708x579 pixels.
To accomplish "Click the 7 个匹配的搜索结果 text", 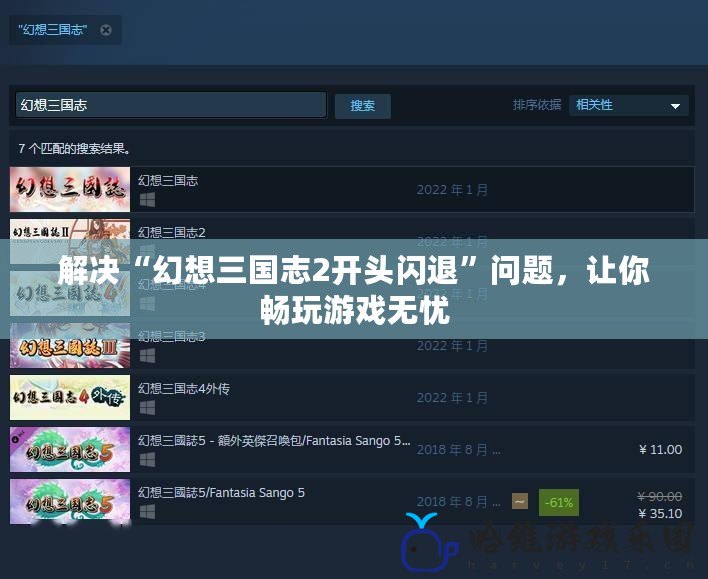I will pos(75,149).
